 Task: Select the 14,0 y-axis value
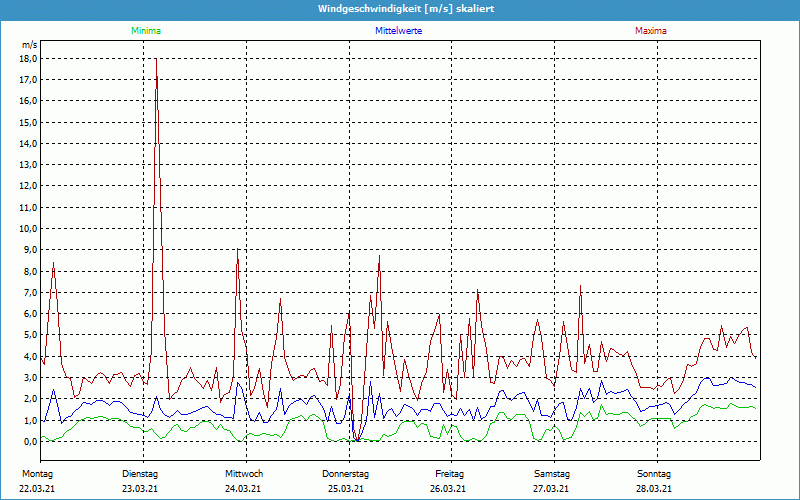[29, 144]
